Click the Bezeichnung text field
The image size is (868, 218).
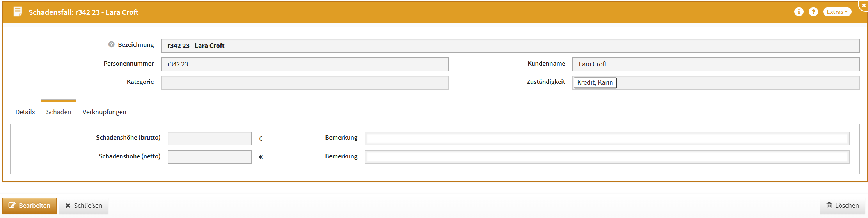tap(510, 46)
